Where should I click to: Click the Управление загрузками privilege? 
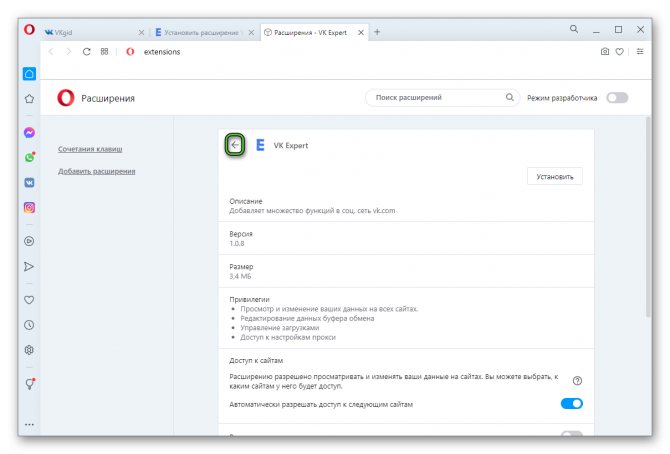click(x=279, y=327)
